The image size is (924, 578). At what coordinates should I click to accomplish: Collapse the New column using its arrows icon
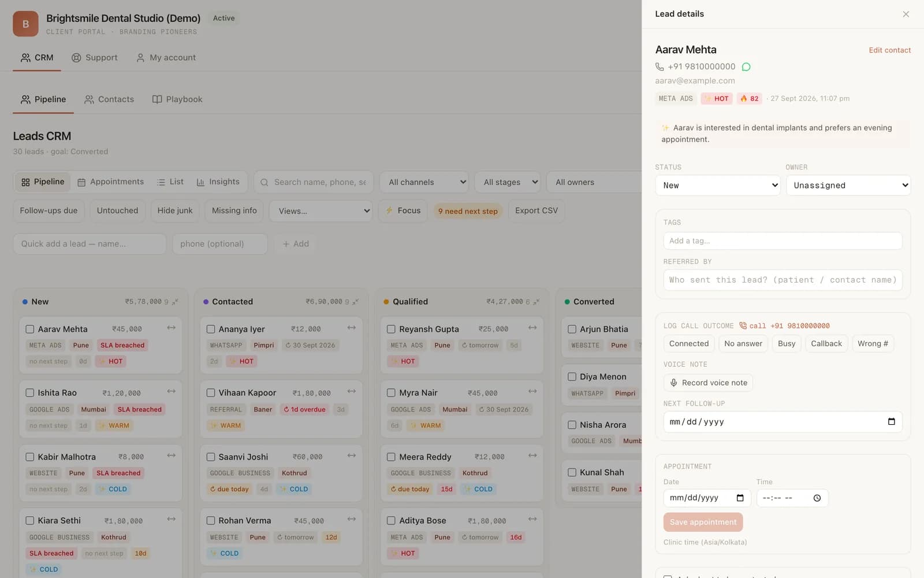coord(175,302)
